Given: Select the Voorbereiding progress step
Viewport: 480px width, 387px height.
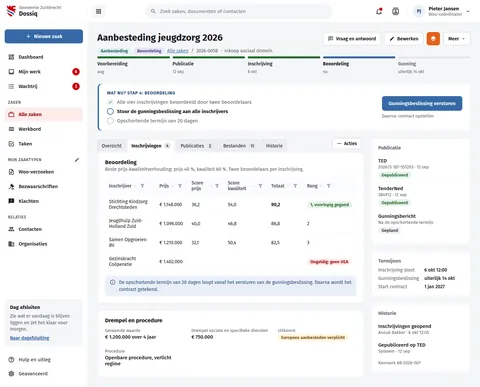Looking at the screenshot, I should [133, 66].
